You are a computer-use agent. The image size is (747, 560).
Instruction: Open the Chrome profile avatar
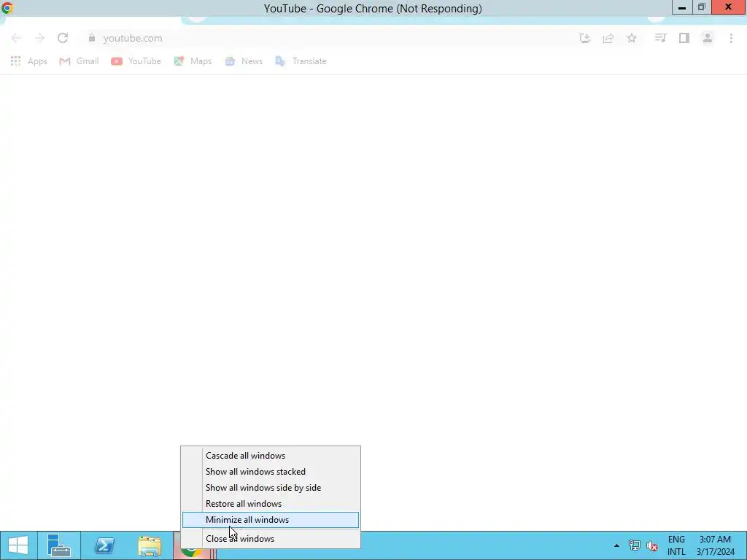[x=708, y=38]
